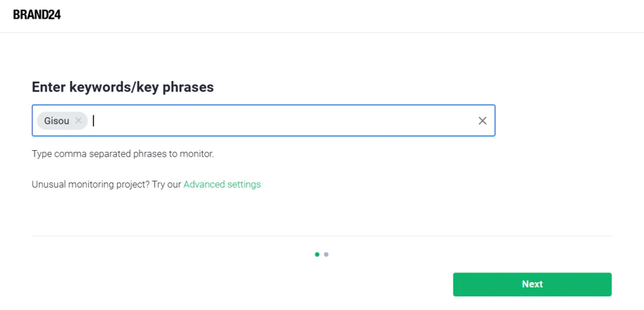Focus the keywords input field
This screenshot has height=310, width=644.
[263, 121]
